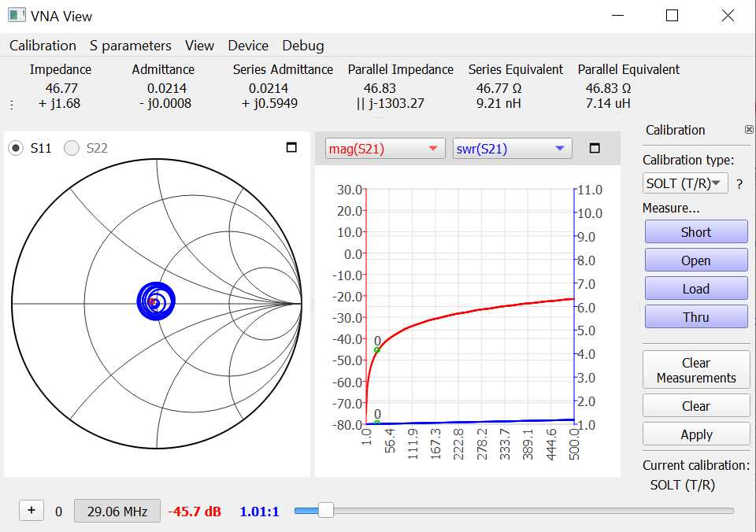
Task: Click the 500.0 frequency axis label
Action: [x=574, y=444]
